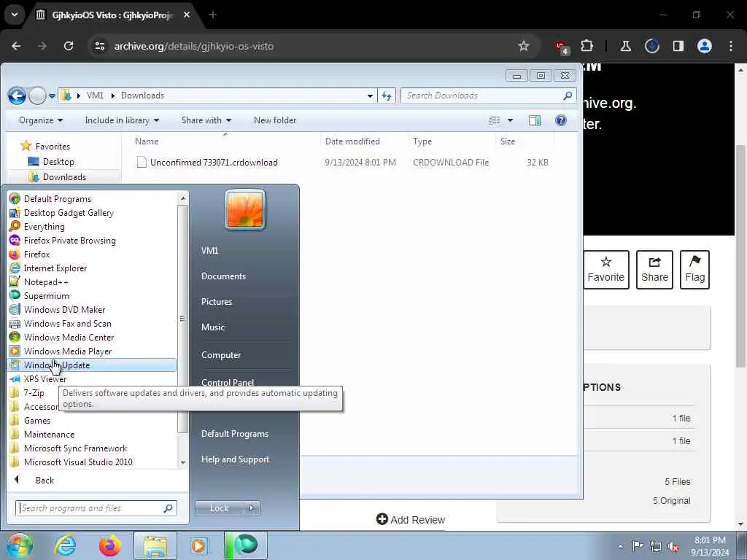Launch Supermium from the programs list
Screen dimensions: 747x560
click(x=46, y=296)
